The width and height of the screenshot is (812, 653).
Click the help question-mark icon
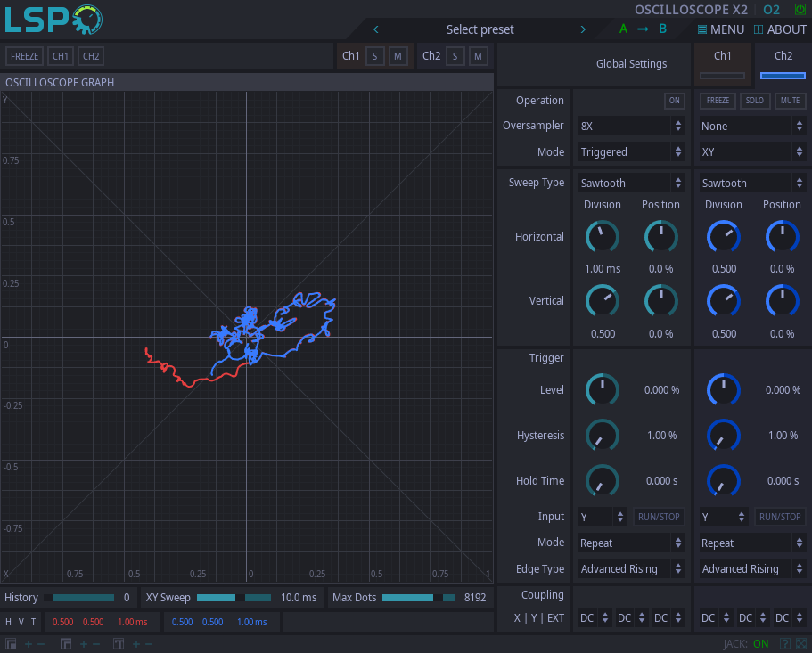785,644
